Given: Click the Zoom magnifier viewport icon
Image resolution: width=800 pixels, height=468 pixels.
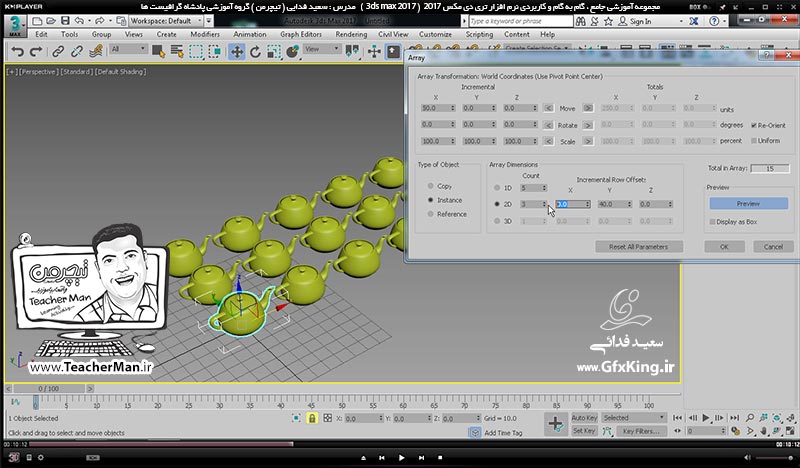Looking at the screenshot, I should (749, 418).
